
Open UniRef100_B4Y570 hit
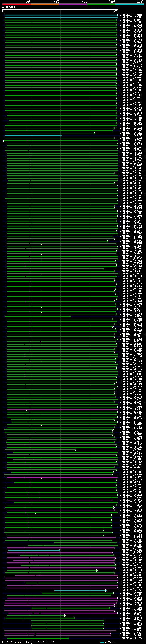pos(131,309)
